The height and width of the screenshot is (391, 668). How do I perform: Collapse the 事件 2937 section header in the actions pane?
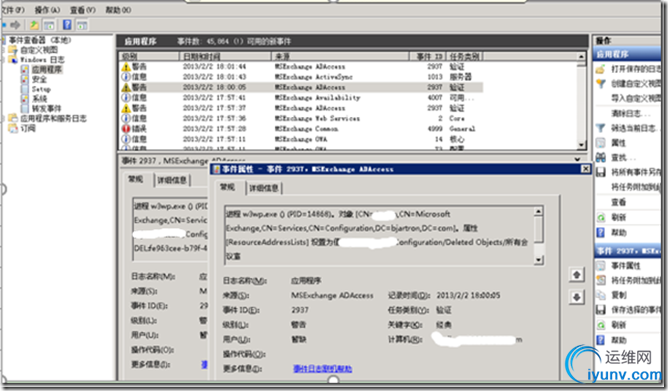click(x=627, y=251)
